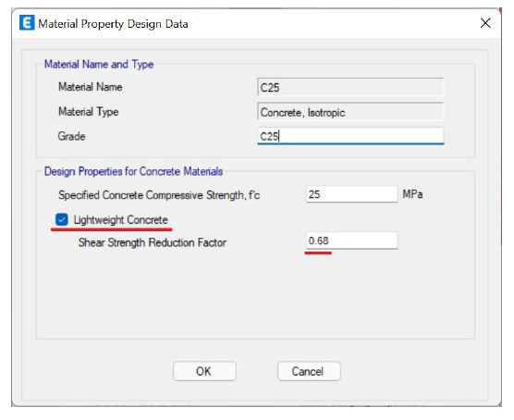Close the Material Property Design Data dialog
Viewport: 514px width, 420px height.
485,23
